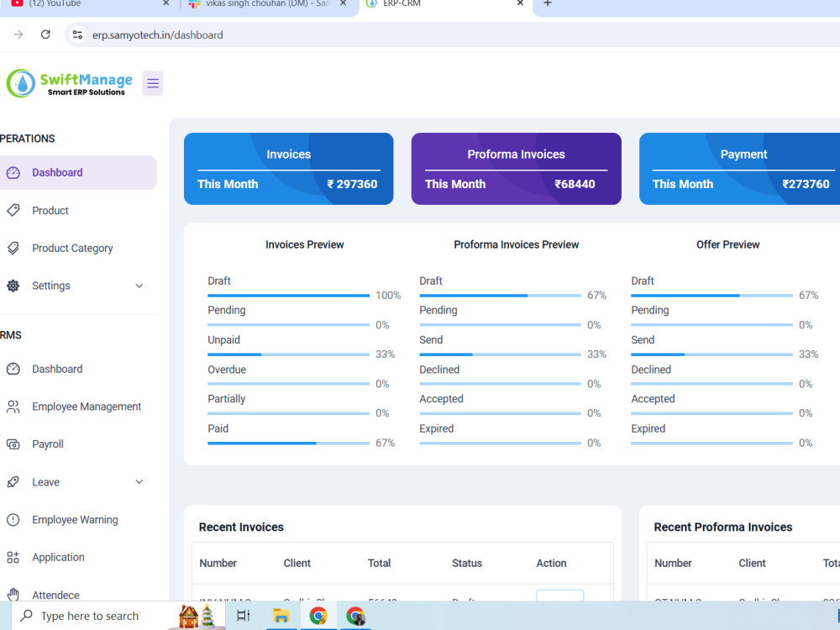Click the Offer Preview heading
The width and height of the screenshot is (840, 630).
727,244
